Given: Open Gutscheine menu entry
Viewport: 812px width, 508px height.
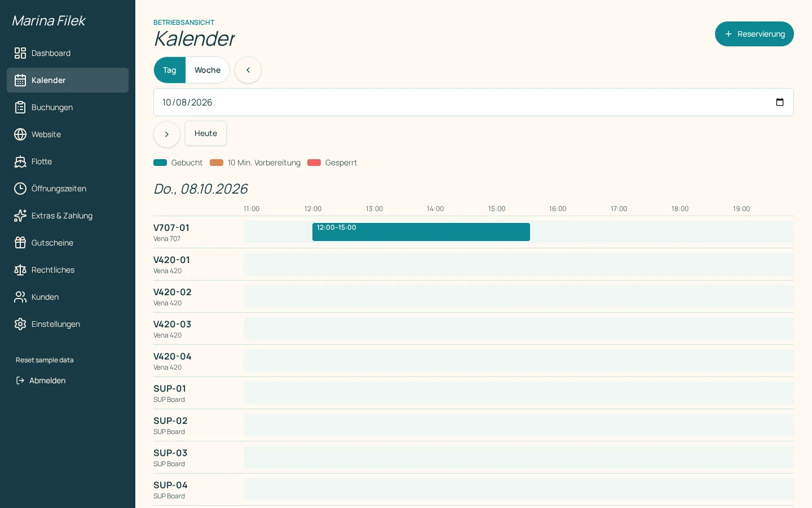Looking at the screenshot, I should [68, 243].
